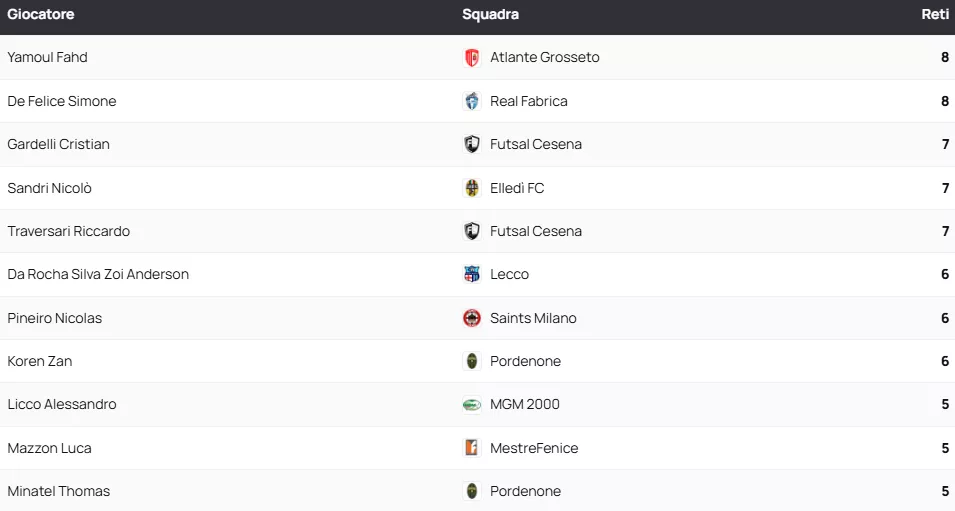Sort by the Reti column header

tap(935, 15)
